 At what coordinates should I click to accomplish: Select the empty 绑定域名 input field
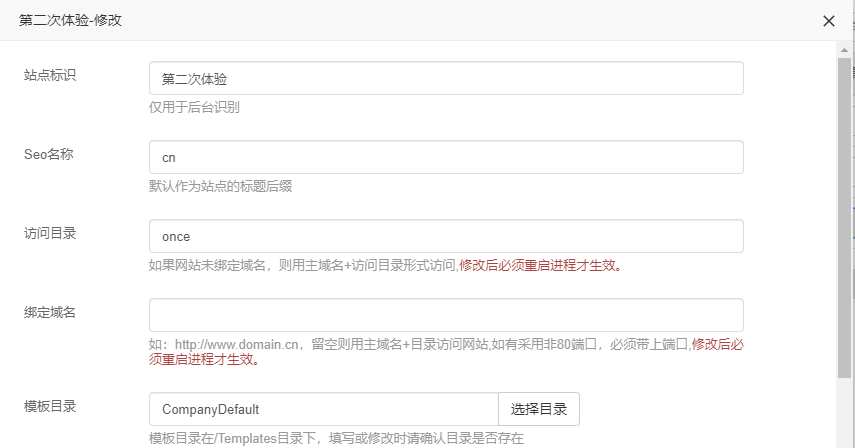(x=445, y=314)
